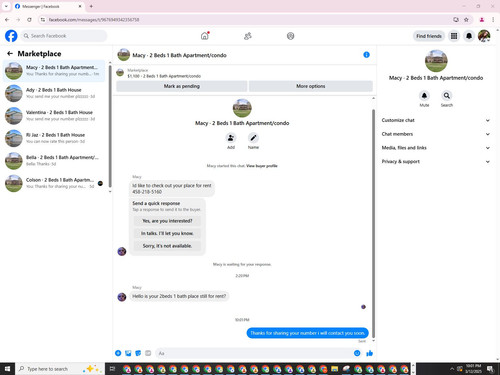Open the Colson 2 Beds 1 Bath Apartment chat
The width and height of the screenshot is (500, 375).
pyautogui.click(x=54, y=183)
